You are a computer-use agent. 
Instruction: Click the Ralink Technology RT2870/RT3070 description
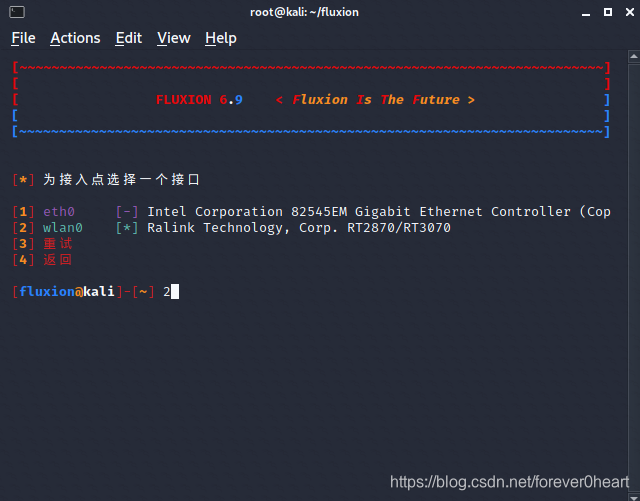[299, 227]
